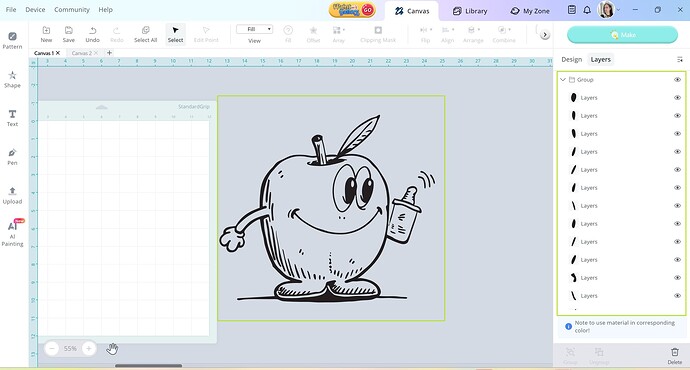The image size is (690, 370).
Task: Open the Pattern panel in the sidebar
Action: point(12,40)
